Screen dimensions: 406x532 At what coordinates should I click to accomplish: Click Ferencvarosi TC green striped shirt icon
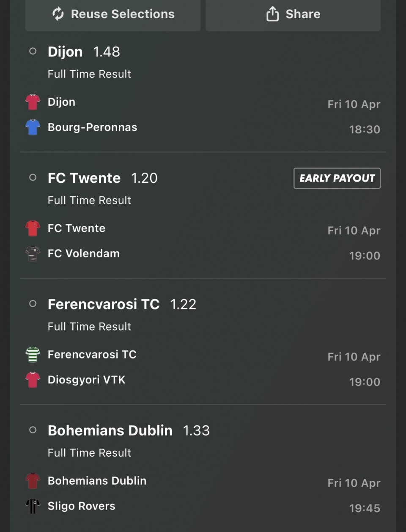pyautogui.click(x=33, y=355)
